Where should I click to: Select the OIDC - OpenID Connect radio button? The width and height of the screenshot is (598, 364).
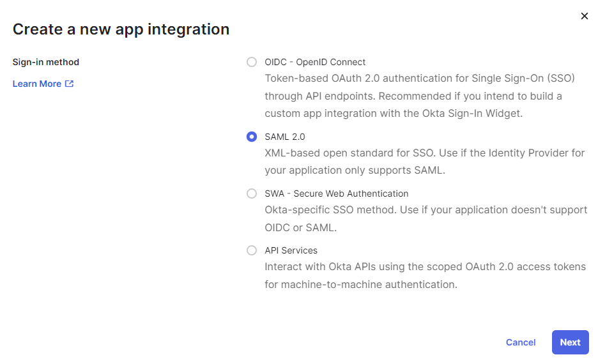(x=252, y=62)
